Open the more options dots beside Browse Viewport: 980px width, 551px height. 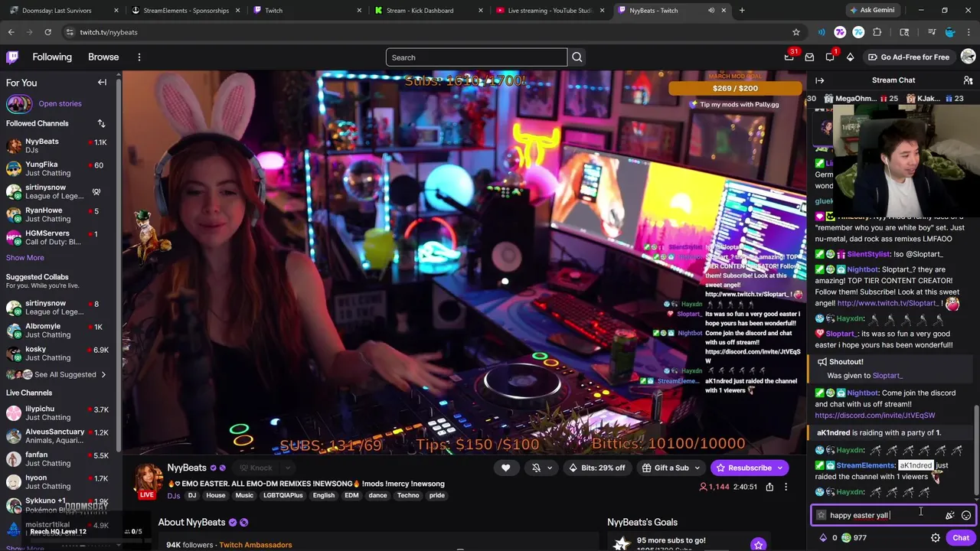(139, 57)
